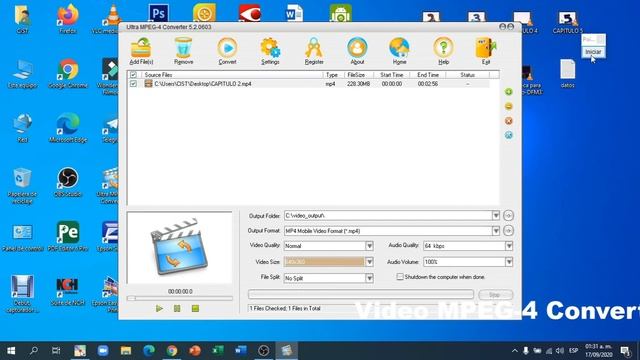
Task: Click the End Time column header
Action: pos(428,75)
